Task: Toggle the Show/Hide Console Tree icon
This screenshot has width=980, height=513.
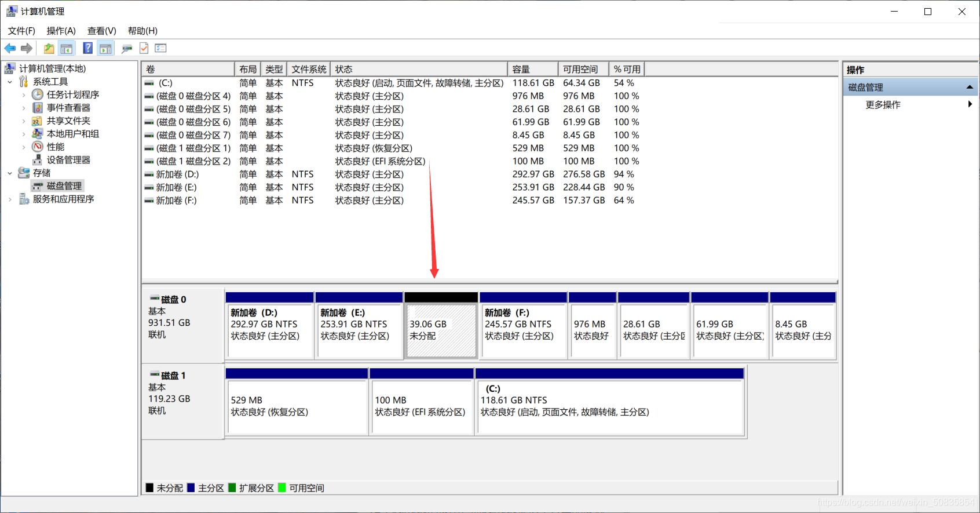Action: click(67, 48)
